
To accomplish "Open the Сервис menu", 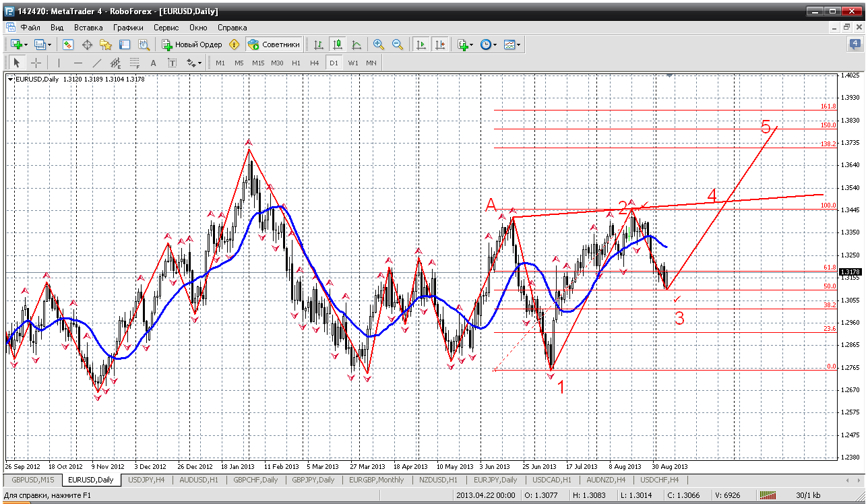I will coord(166,28).
